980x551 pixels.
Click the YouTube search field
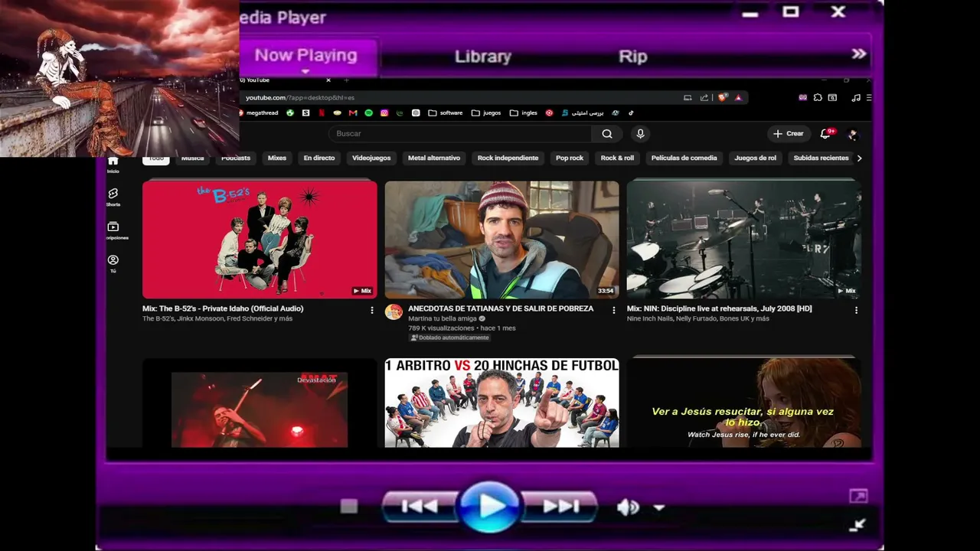459,134
